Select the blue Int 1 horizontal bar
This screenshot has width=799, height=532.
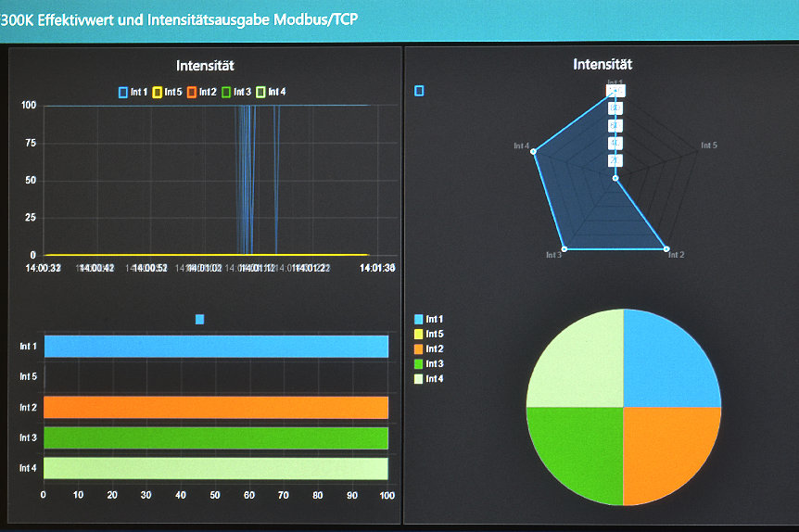pos(215,346)
